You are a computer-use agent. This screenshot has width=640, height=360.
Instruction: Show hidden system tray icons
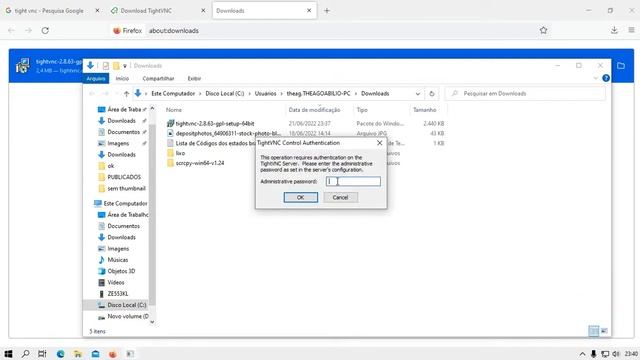pyautogui.click(x=582, y=354)
